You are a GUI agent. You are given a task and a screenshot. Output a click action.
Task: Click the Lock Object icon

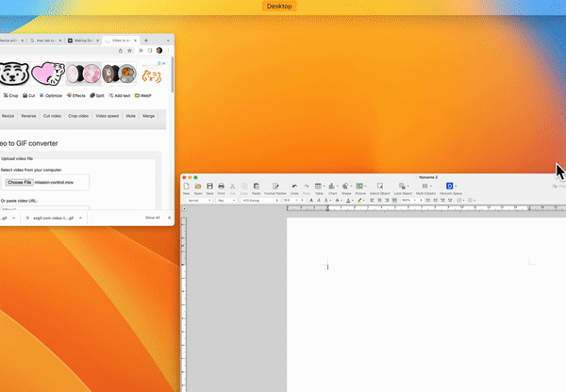pyautogui.click(x=402, y=186)
